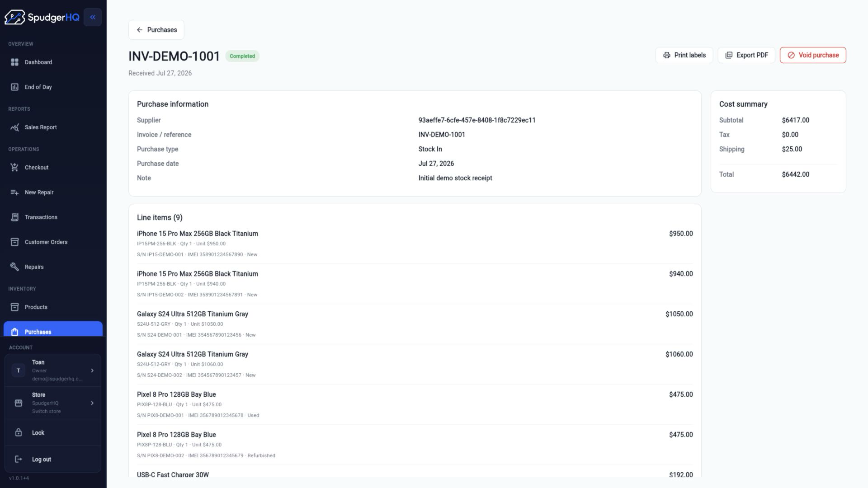Click the Checkout cart icon
Viewport: 868px width, 488px height.
pyautogui.click(x=14, y=167)
